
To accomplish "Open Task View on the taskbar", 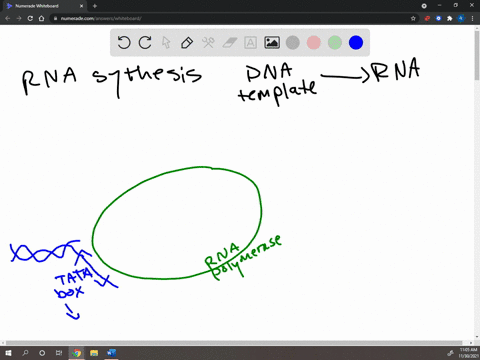I will pos(59,353).
